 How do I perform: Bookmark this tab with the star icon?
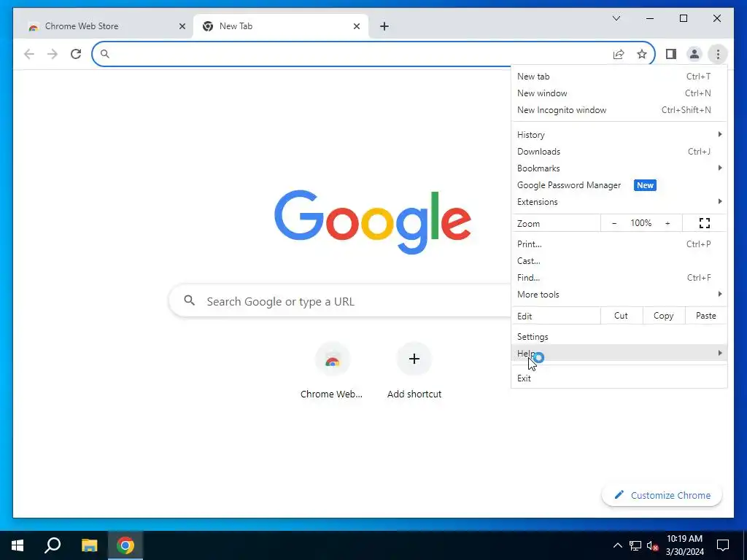click(642, 54)
